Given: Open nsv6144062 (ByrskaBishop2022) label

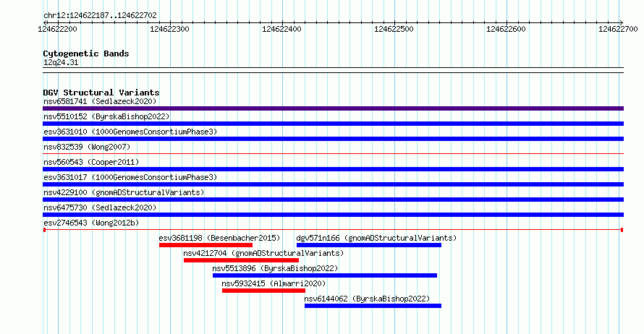Looking at the screenshot, I should point(367,299).
